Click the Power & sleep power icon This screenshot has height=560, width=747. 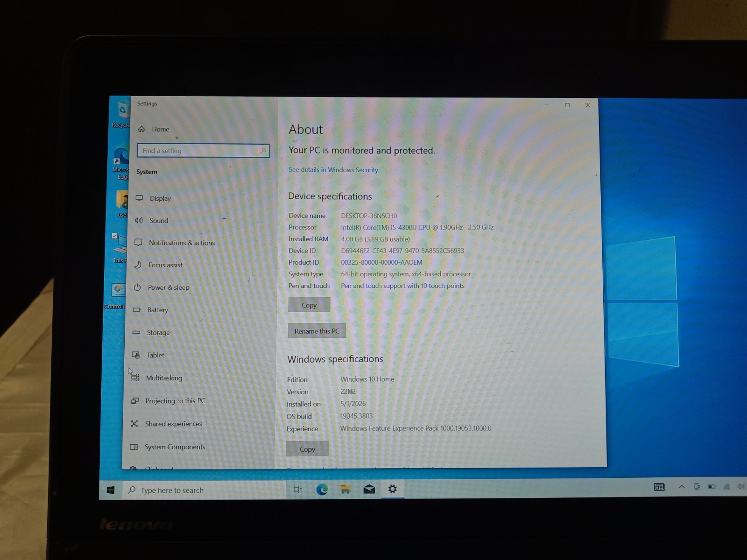click(x=137, y=287)
